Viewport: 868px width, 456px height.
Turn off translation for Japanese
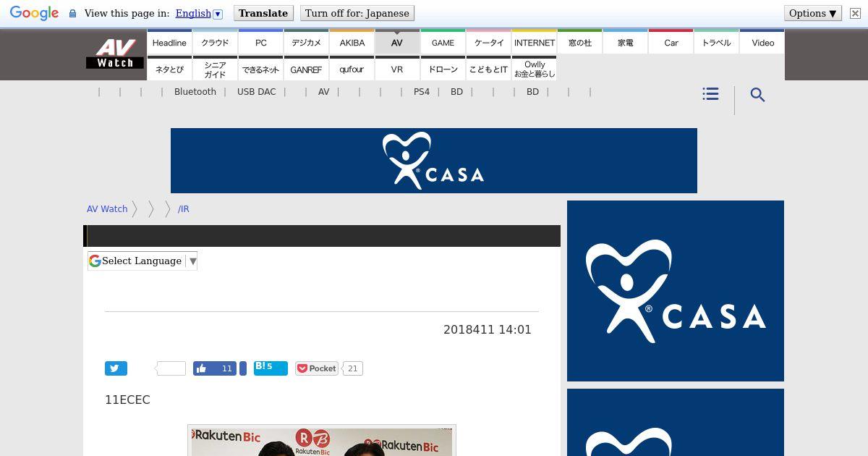tap(357, 13)
